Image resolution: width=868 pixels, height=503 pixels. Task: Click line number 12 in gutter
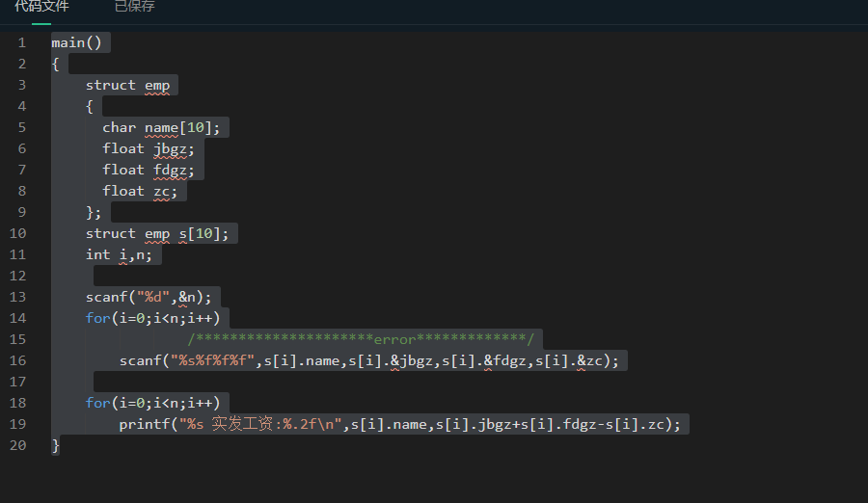click(x=17, y=277)
